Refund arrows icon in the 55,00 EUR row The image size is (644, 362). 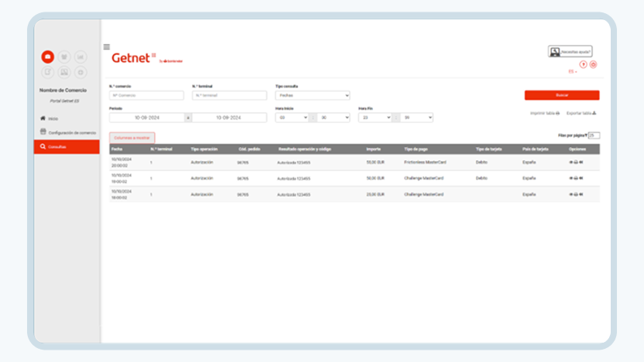581,162
